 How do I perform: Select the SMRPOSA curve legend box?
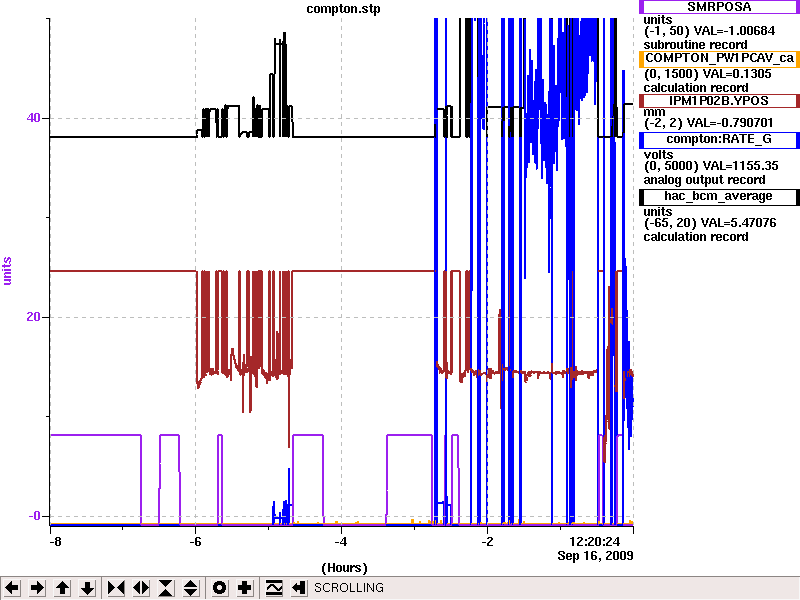(719, 7)
